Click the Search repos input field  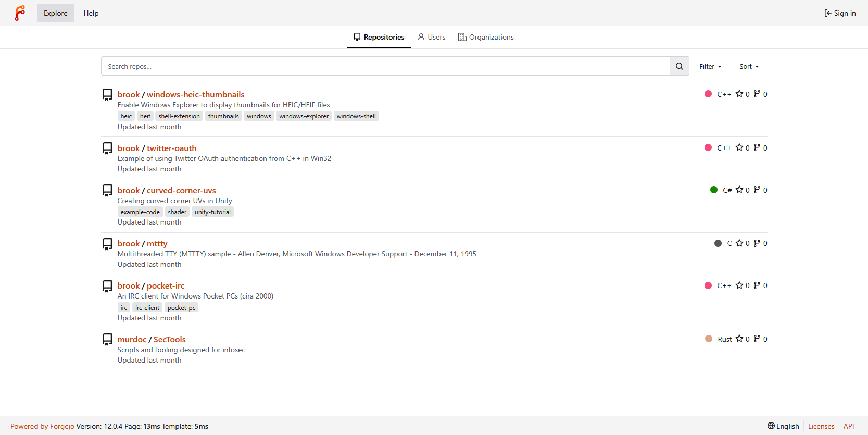[x=385, y=66]
